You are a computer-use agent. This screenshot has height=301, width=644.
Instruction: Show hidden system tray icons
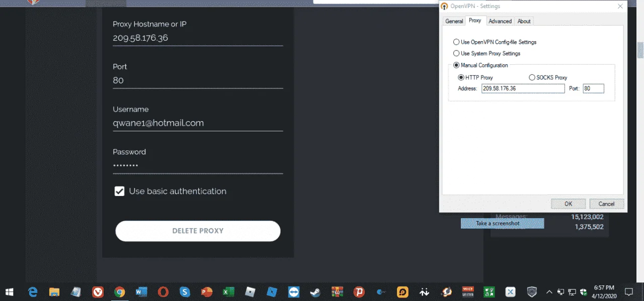(549, 291)
